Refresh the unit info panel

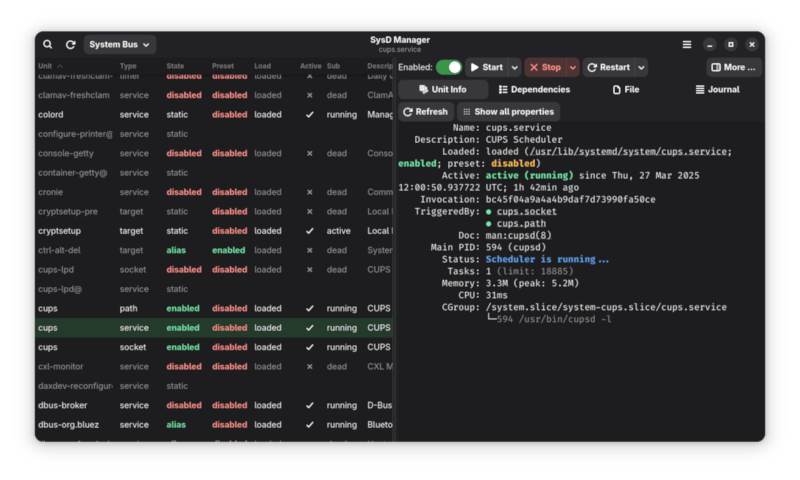point(424,112)
